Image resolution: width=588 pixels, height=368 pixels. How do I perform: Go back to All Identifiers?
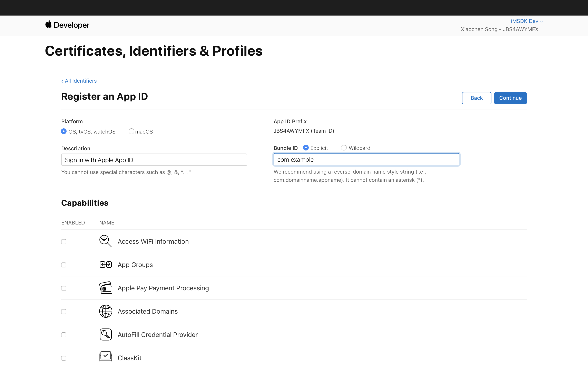(x=79, y=81)
